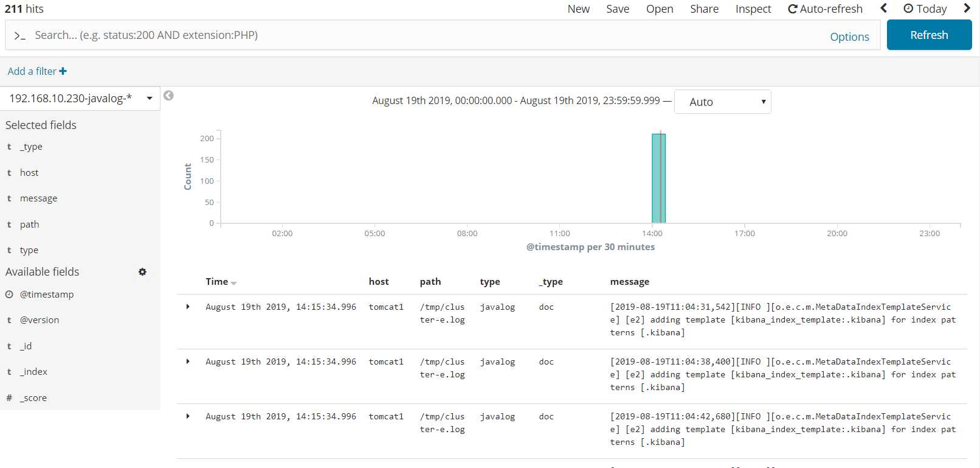Open the Auto interval dropdown
Image resolution: width=980 pixels, height=468 pixels.
point(723,102)
